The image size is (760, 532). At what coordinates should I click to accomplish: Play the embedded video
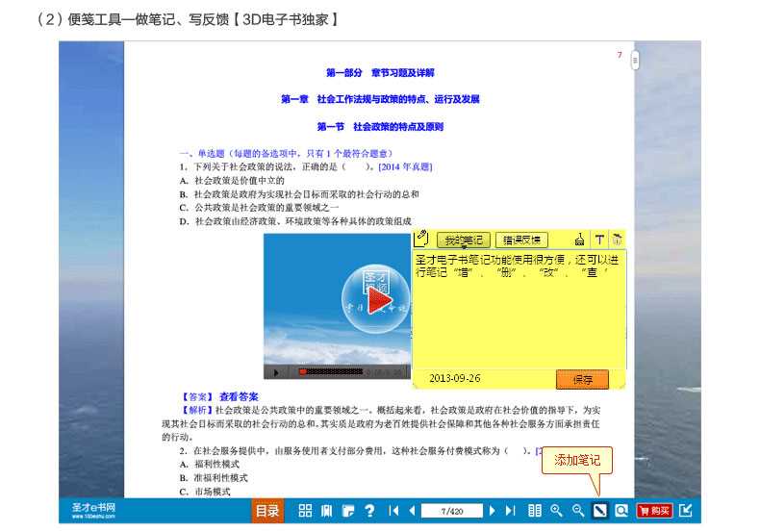click(x=379, y=302)
